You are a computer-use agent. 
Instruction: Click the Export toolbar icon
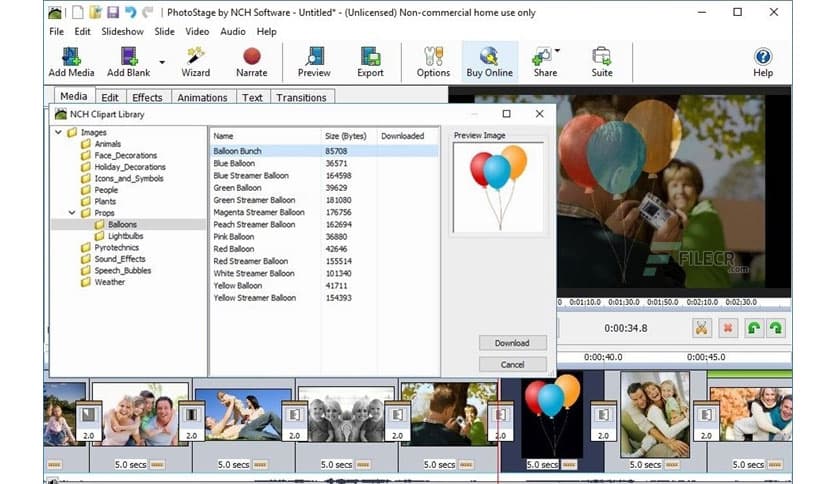pyautogui.click(x=371, y=62)
